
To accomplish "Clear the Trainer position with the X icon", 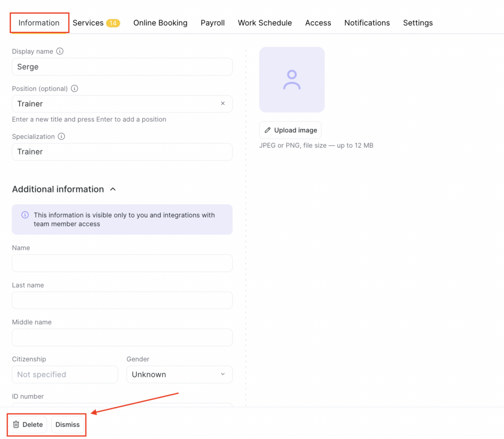I will (222, 103).
